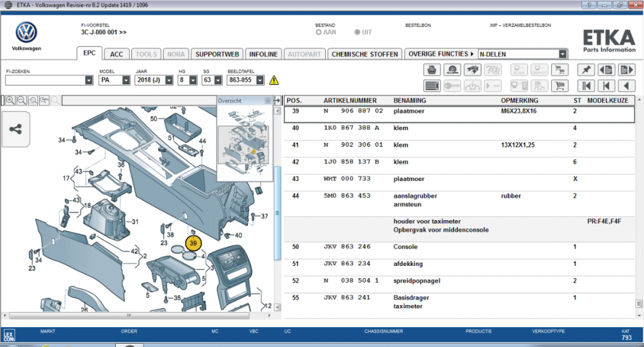Click the yellow warning triangle icon
This screenshot has height=347, width=644.
274,80
